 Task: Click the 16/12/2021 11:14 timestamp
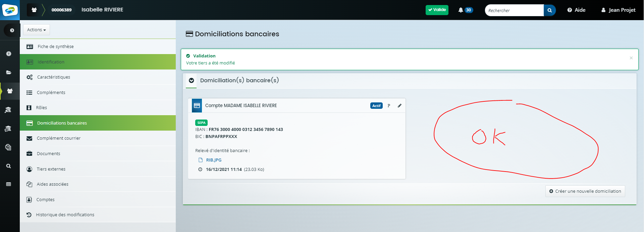pos(224,170)
